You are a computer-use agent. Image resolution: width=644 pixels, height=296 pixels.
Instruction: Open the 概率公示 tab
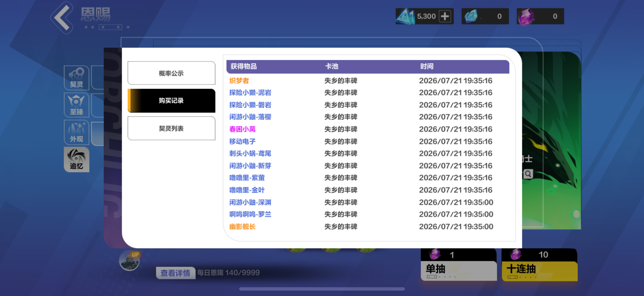pos(171,73)
